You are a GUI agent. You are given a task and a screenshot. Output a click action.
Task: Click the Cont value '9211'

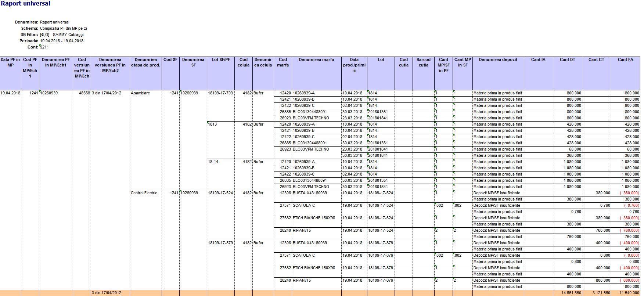(x=44, y=47)
